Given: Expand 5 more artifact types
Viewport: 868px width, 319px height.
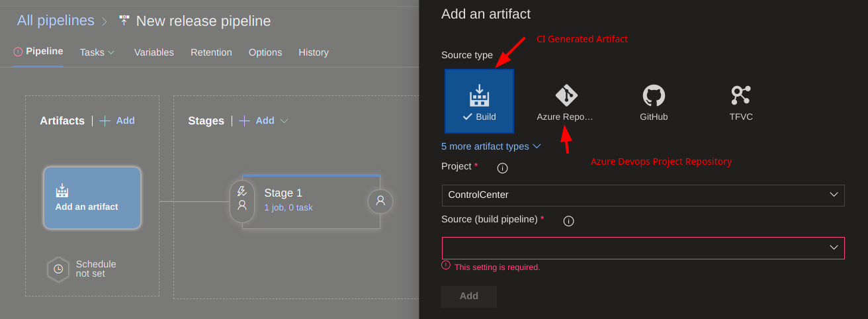Looking at the screenshot, I should (491, 146).
